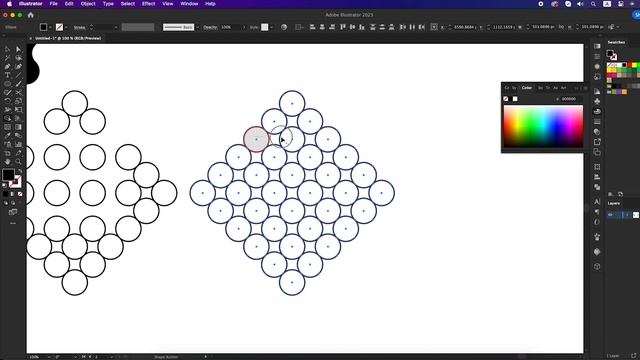Image resolution: width=640 pixels, height=360 pixels.
Task: Open the Swatches panel header
Action: [x=616, y=42]
